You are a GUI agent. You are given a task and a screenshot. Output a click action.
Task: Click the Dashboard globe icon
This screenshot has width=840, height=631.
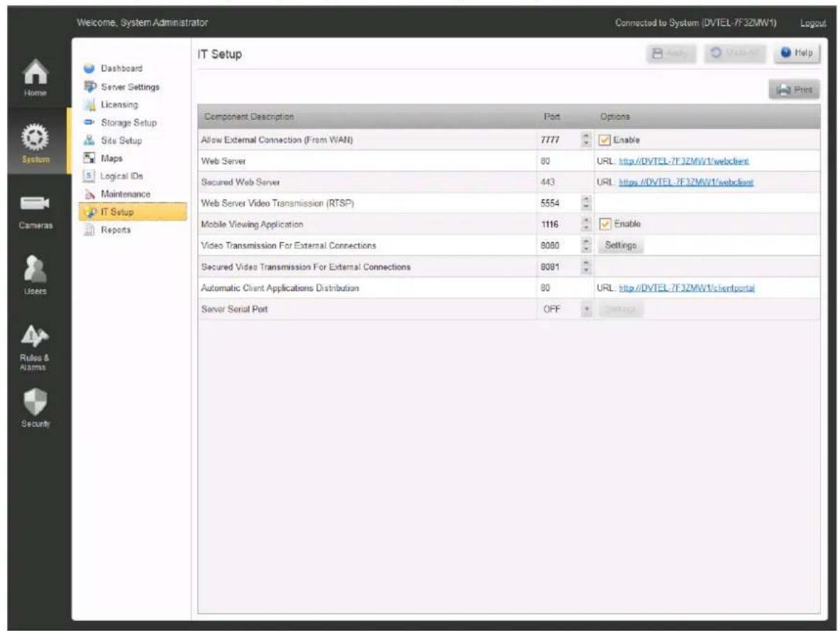tap(89, 69)
